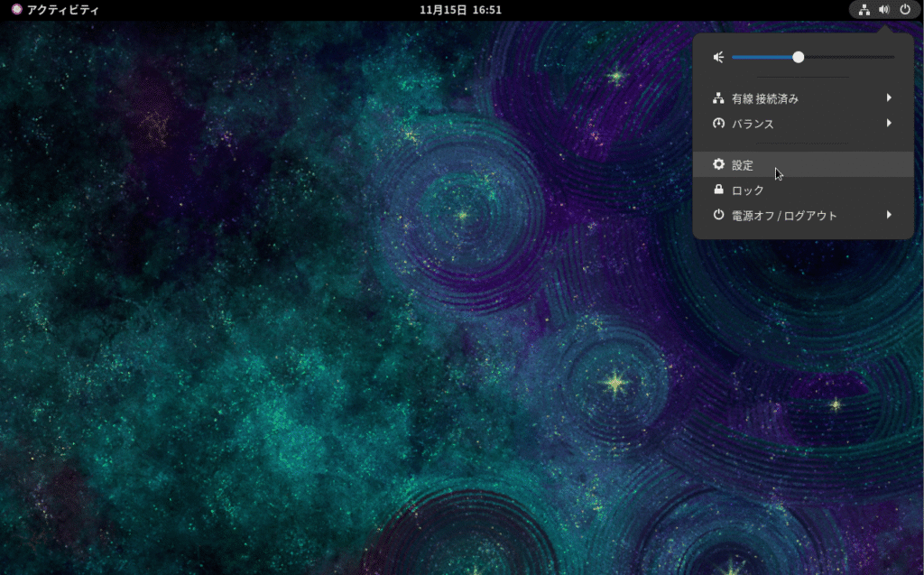Choose the 電源オフ / ログアウト menu entry
This screenshot has width=924, height=575.
click(784, 216)
